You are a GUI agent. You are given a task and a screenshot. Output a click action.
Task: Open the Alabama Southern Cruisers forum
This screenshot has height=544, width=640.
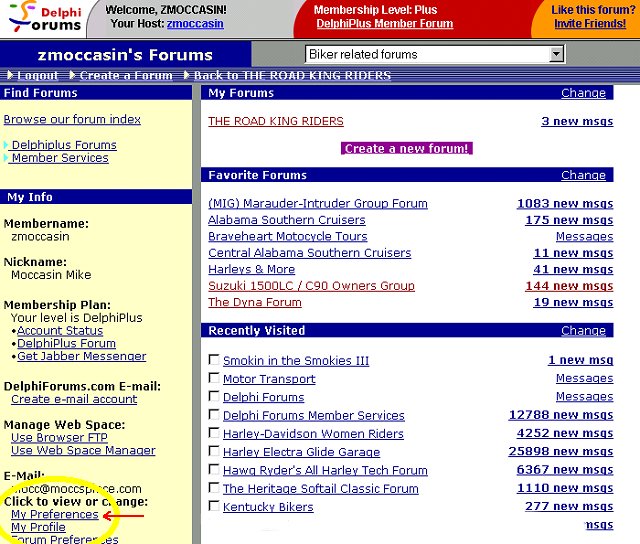(287, 220)
